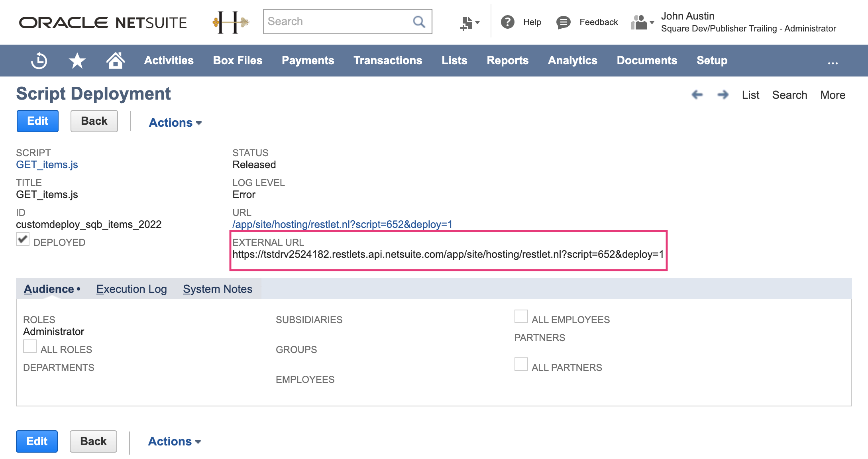
Task: Click the Help question mark icon
Action: pyautogui.click(x=507, y=22)
